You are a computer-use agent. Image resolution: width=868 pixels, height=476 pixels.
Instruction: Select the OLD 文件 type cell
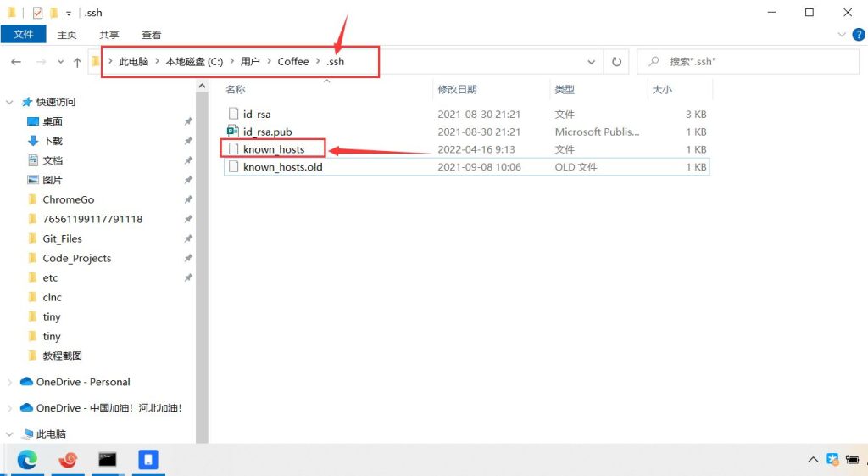point(576,167)
